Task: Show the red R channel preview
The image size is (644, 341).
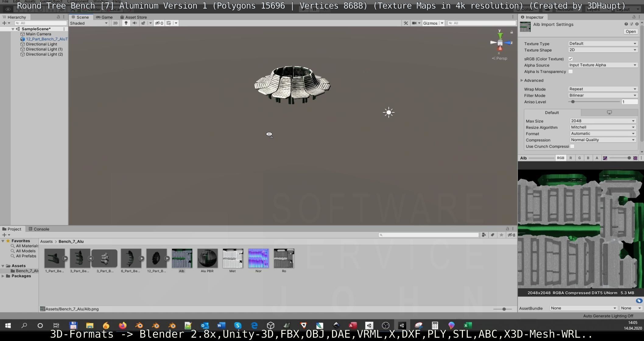Action: click(571, 158)
